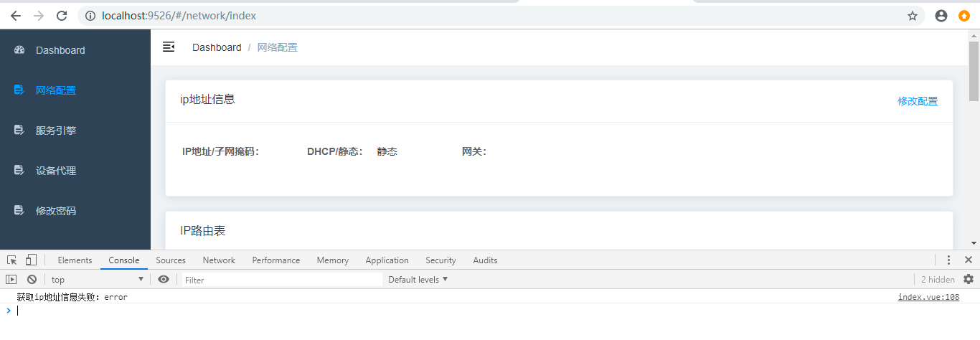Switch to the Console tab

(x=123, y=260)
